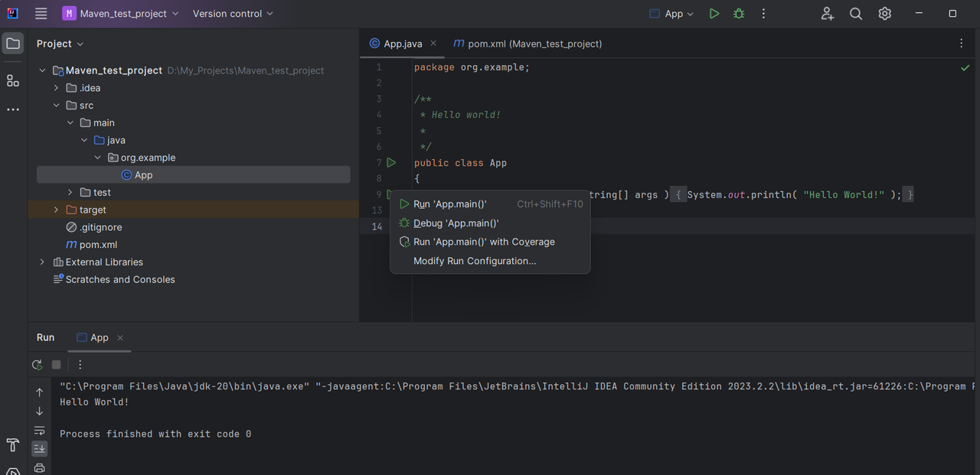The width and height of the screenshot is (980, 475).
Task: Click the run gutter icon beside class App
Action: coord(391,163)
